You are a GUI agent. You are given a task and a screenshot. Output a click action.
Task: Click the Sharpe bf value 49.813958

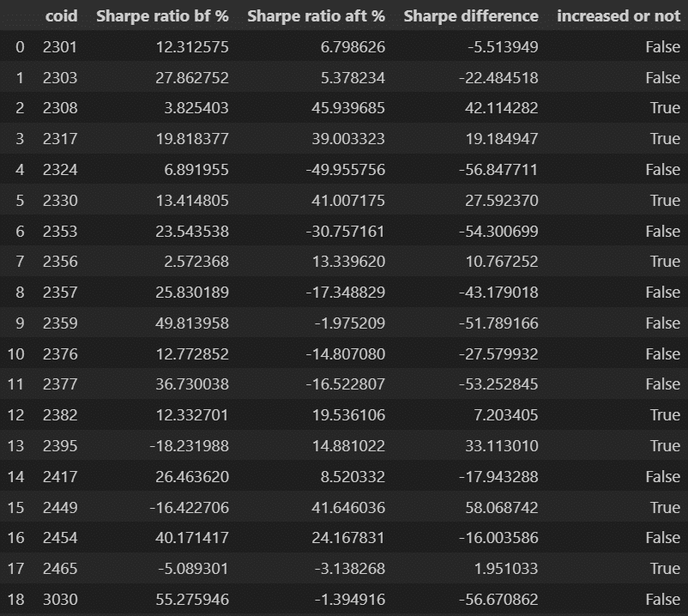point(187,323)
